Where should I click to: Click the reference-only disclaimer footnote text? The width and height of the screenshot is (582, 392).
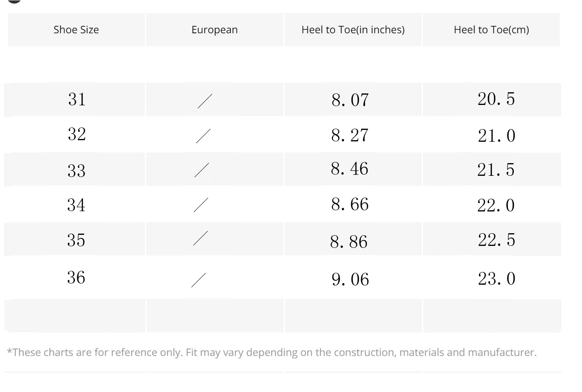click(x=272, y=352)
